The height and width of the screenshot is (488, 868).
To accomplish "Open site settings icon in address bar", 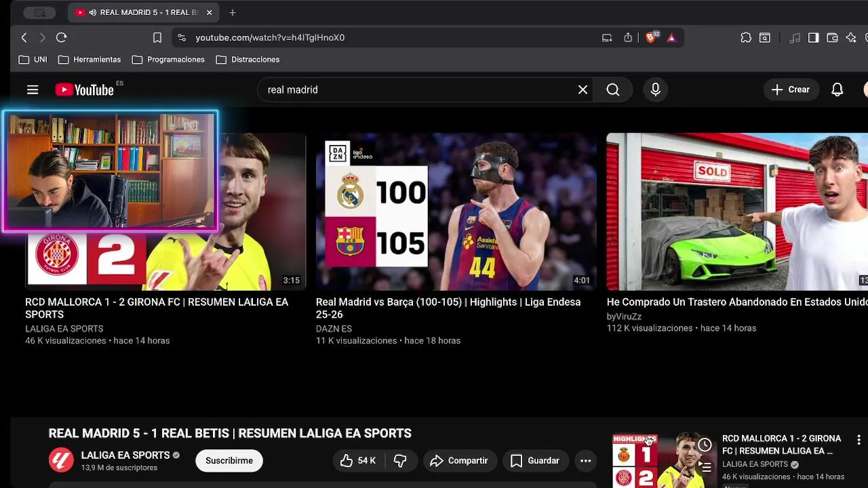I will pos(181,38).
